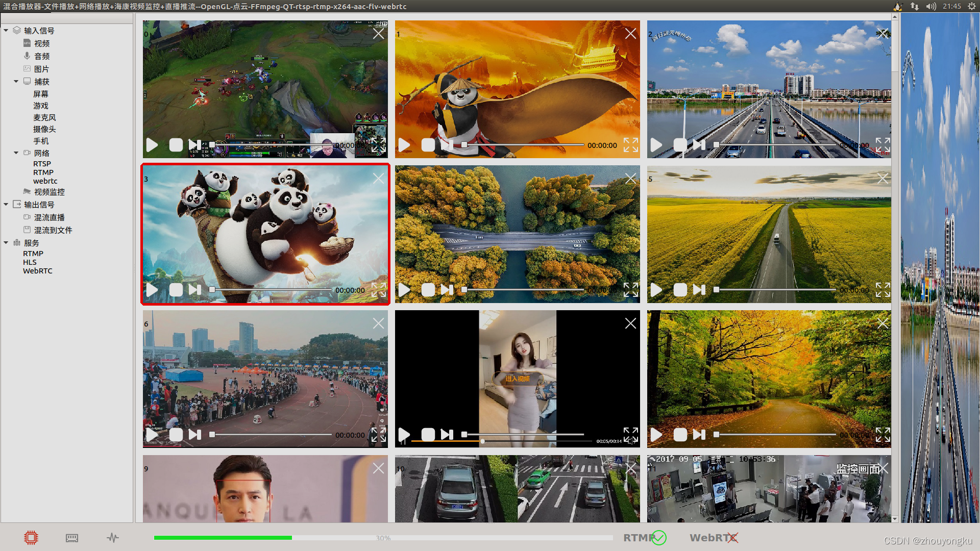Open system settings gear in top bar
Screen dimensions: 980x551
click(x=972, y=6)
